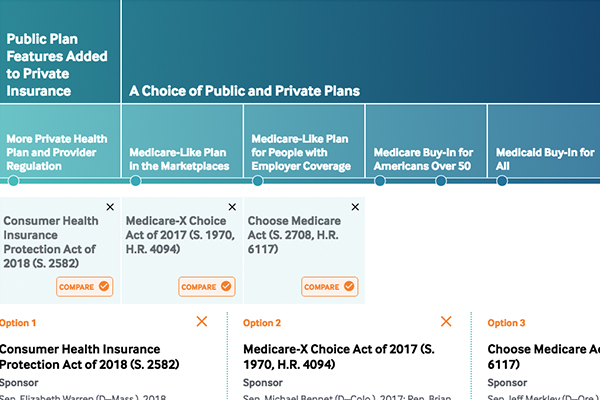The image size is (600, 400).
Task: Remove Consumer Health Insurance Protection Act card
Action: point(110,207)
